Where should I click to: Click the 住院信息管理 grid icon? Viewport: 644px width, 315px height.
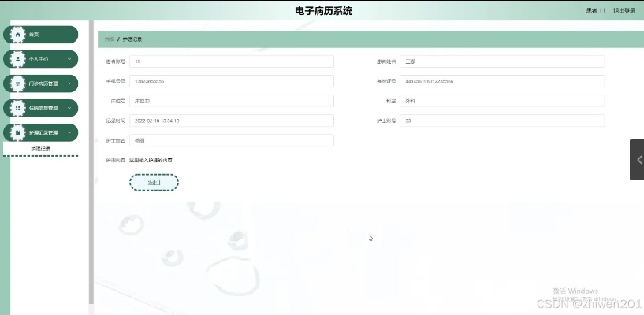click(17, 109)
